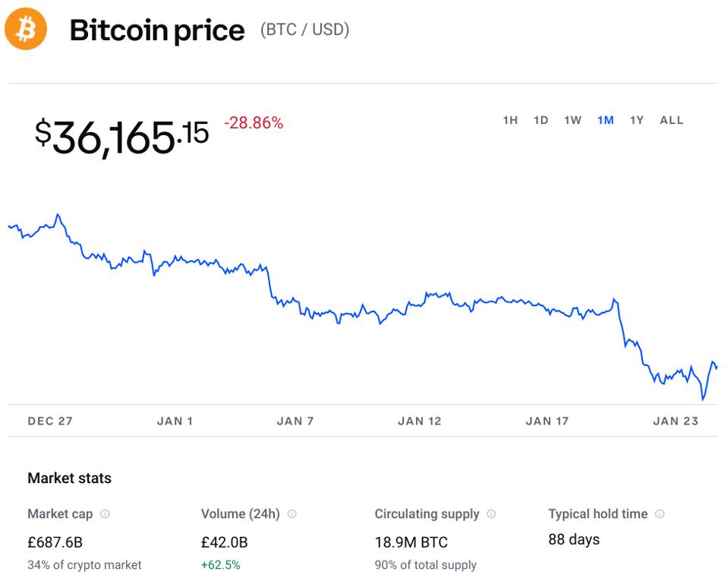Screen dimensions: 728x578
Task: Show the 1Y price chart
Action: [x=637, y=120]
